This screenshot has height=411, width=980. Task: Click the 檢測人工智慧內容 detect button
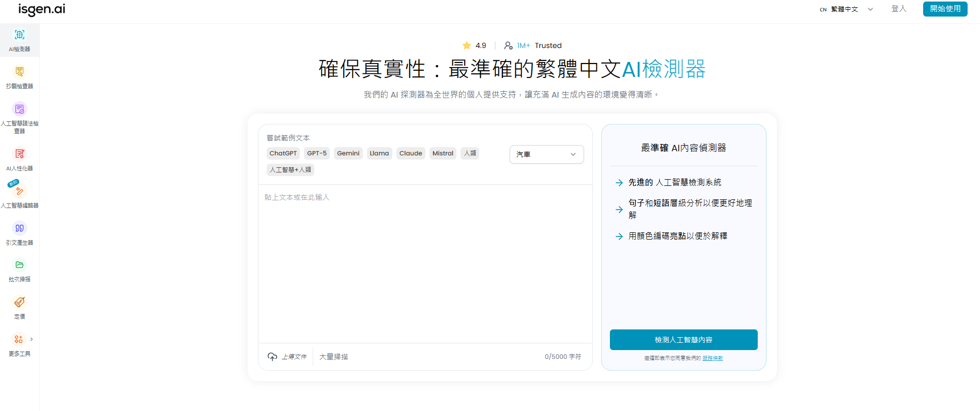point(683,340)
